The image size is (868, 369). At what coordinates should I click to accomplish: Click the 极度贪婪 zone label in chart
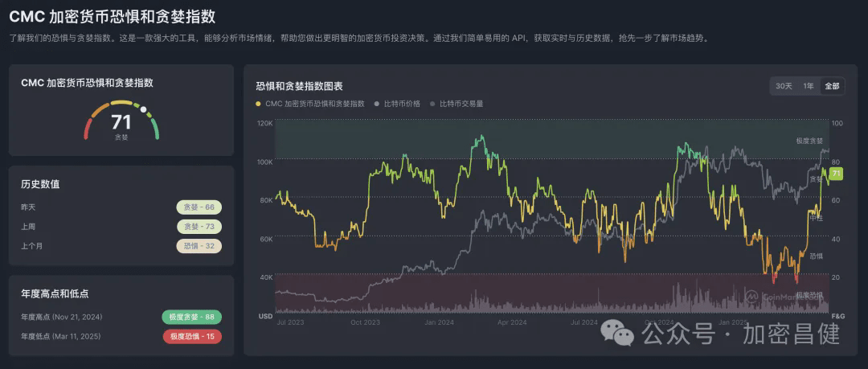tap(809, 141)
